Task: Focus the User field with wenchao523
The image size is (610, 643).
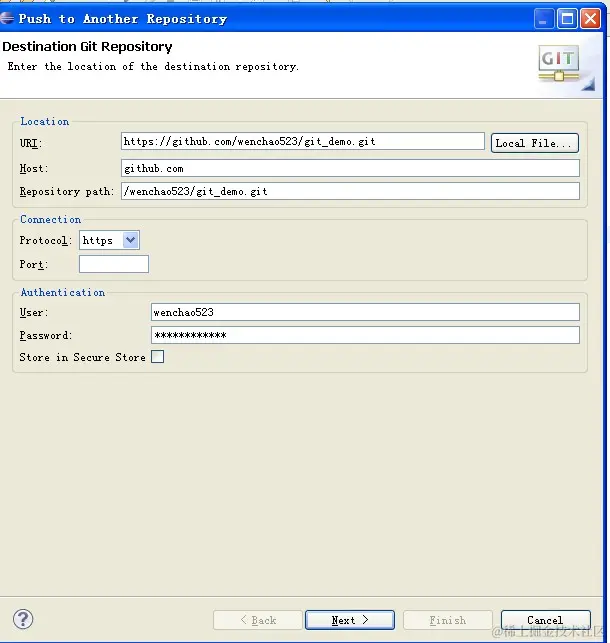Action: 365,312
